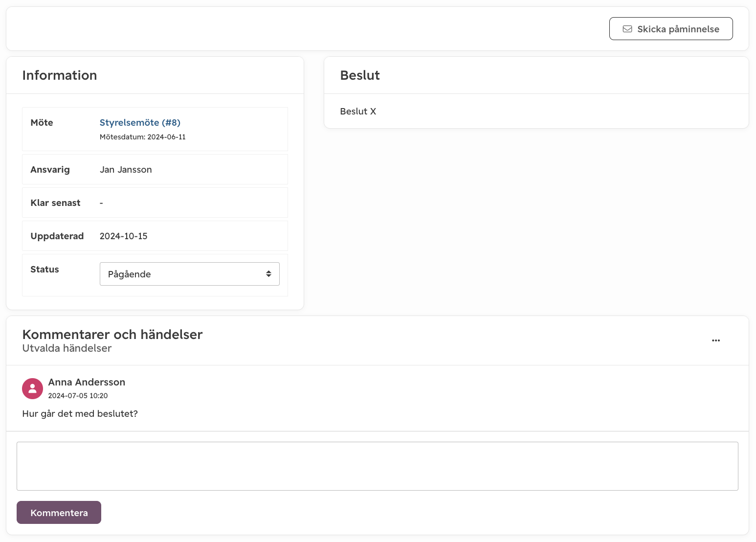
Task: Select the responsible name Jan Jansson
Action: (x=126, y=170)
